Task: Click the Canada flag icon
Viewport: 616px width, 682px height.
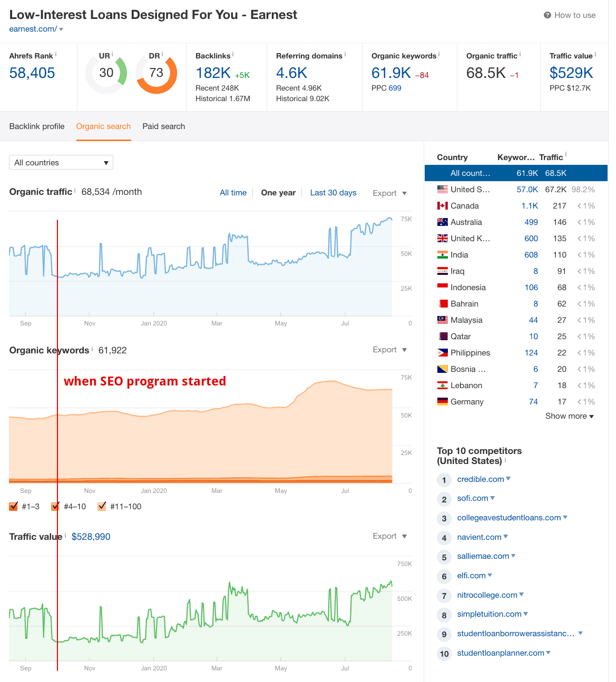Action: tap(443, 206)
